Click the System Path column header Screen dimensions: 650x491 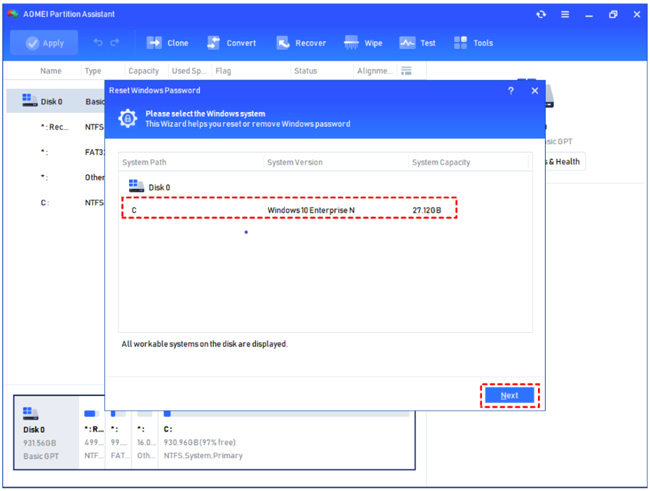144,162
